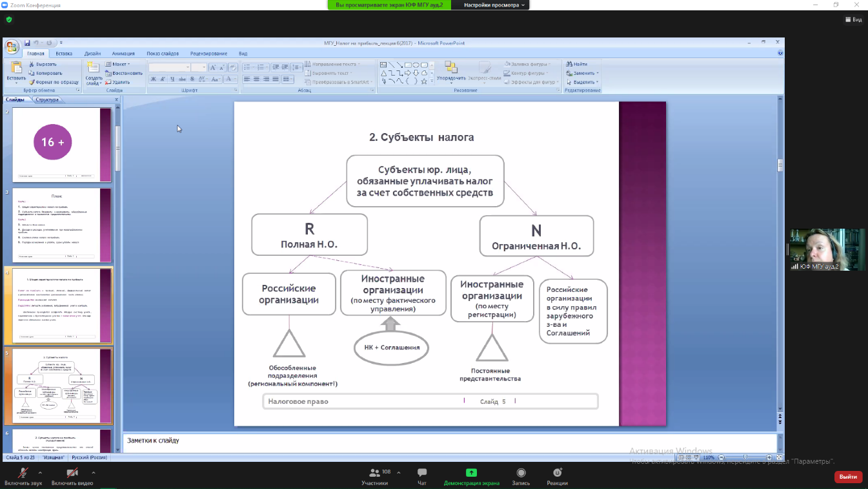Viewport: 868px width, 489px height.
Task: Toggle Включить видео camera
Action: [x=72, y=477]
